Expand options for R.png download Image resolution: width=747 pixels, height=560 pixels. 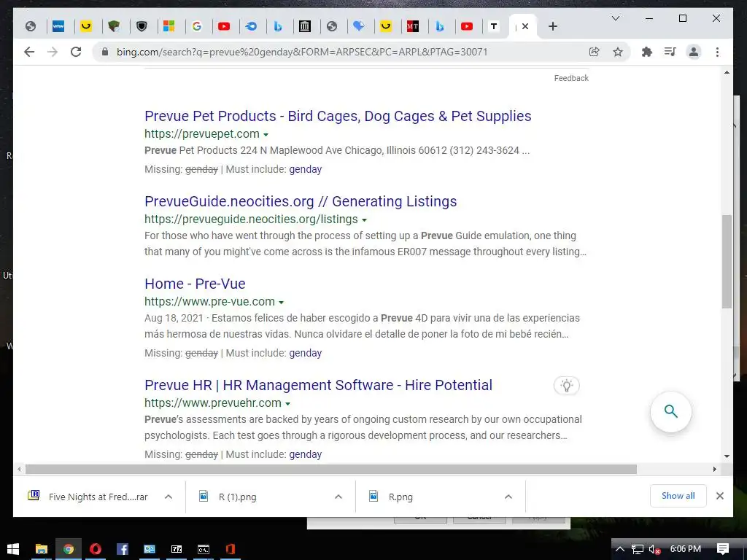(x=508, y=497)
